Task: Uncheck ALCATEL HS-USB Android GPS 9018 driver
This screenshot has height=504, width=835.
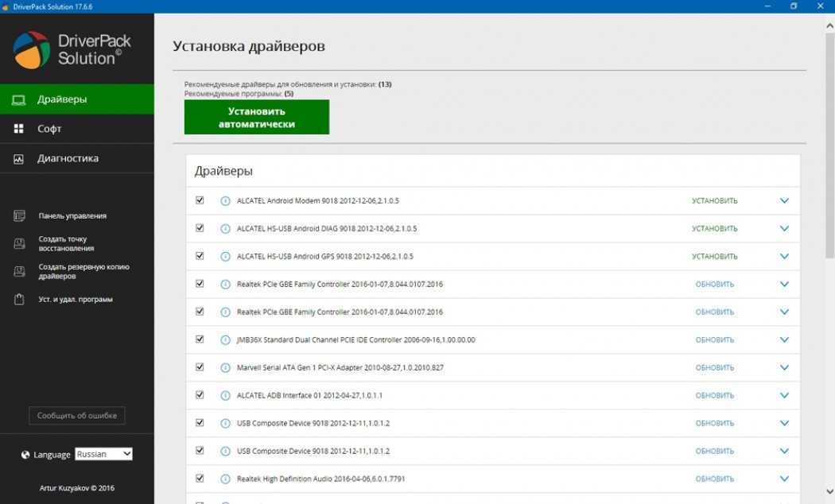Action: point(200,256)
